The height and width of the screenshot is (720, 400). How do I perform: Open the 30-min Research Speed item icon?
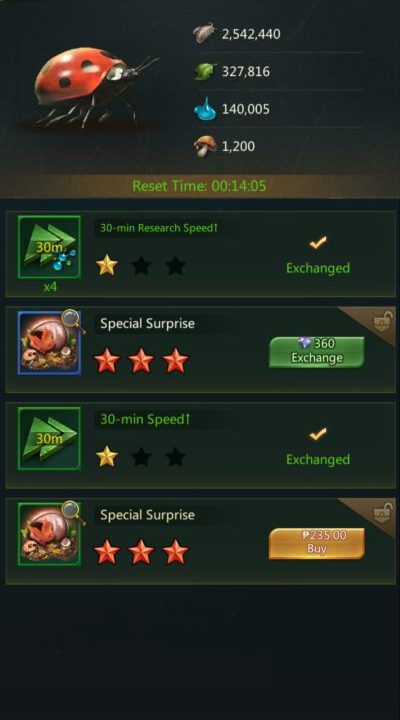coord(50,247)
